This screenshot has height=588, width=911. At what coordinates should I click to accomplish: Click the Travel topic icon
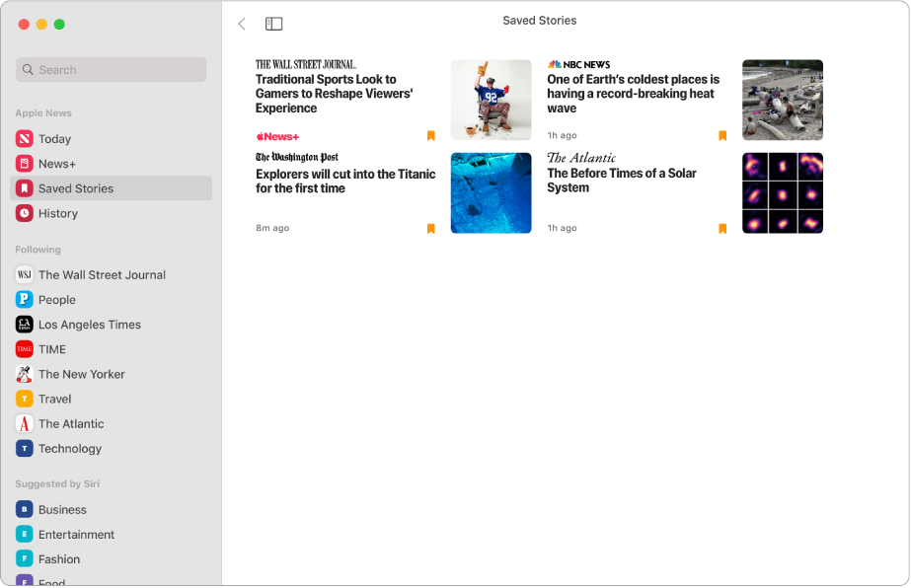tap(24, 400)
